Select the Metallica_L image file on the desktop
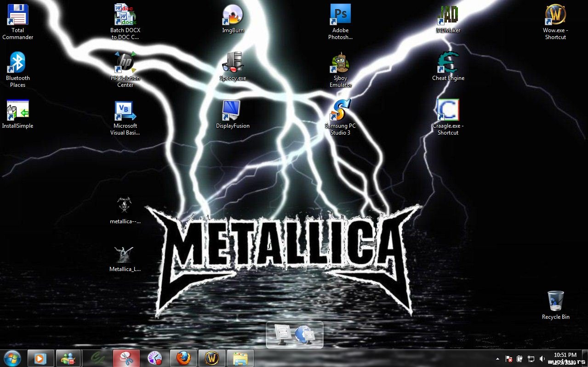Image resolution: width=588 pixels, height=367 pixels. (125, 258)
